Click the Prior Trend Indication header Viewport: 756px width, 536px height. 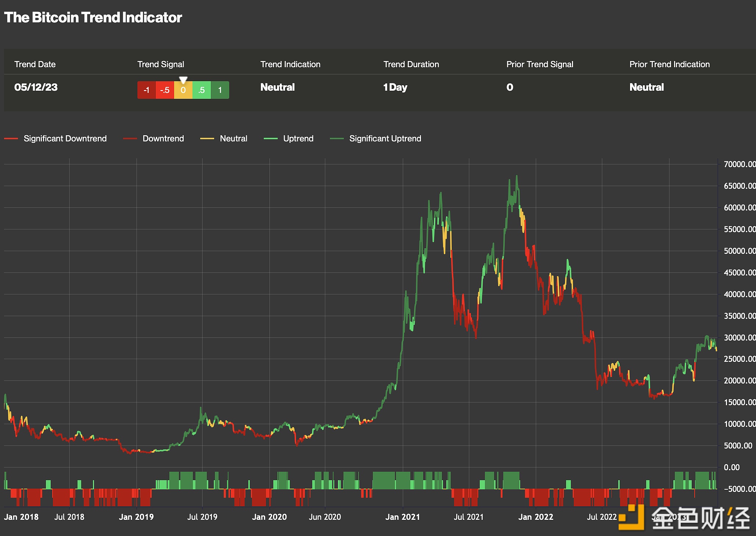[x=669, y=64]
